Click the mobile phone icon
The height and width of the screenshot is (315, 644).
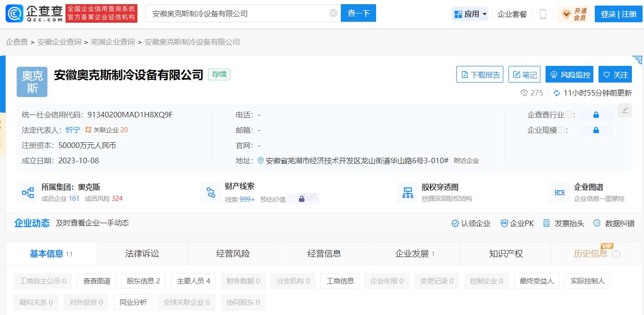543,14
